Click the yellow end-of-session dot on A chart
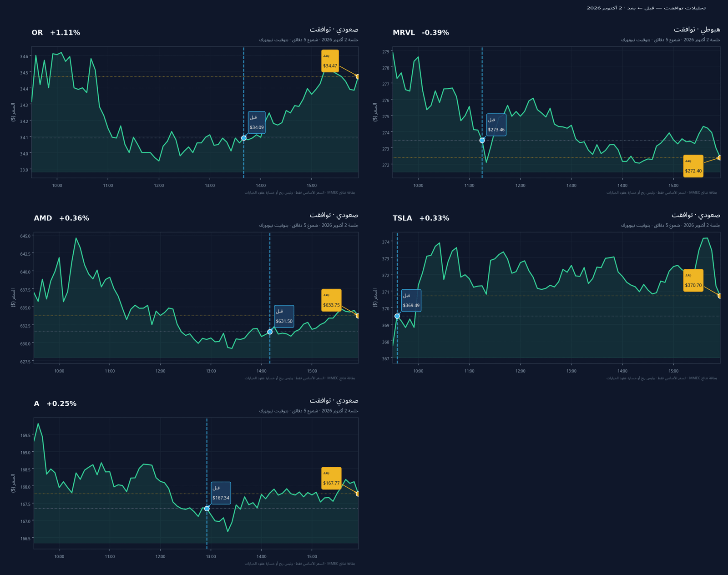 358,494
